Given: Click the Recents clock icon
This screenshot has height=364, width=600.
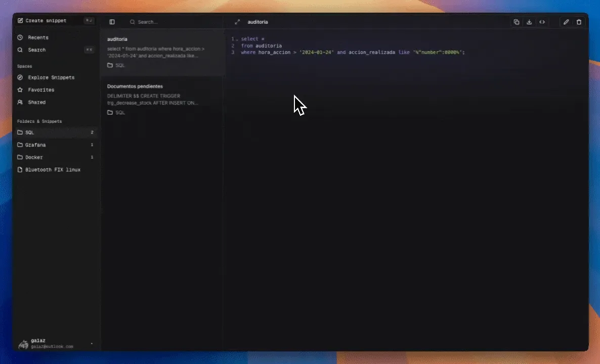Looking at the screenshot, I should pyautogui.click(x=20, y=37).
